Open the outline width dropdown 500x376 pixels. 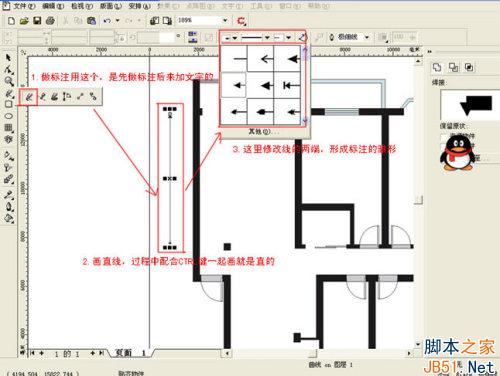click(367, 37)
